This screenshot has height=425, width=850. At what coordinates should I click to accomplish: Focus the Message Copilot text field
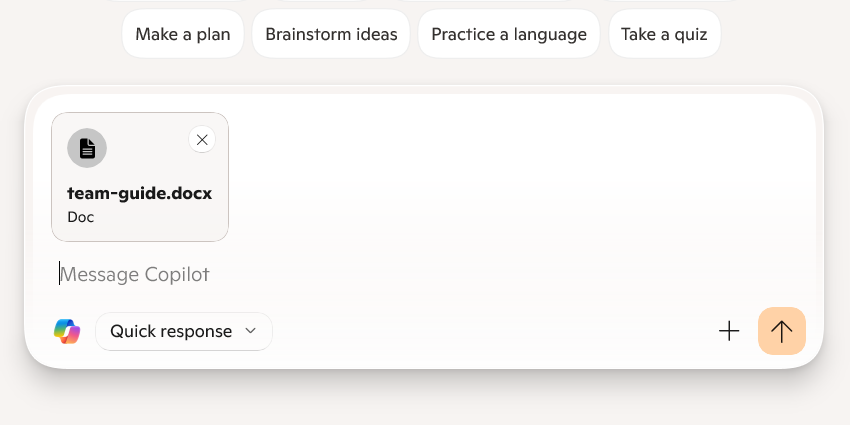tap(400, 274)
